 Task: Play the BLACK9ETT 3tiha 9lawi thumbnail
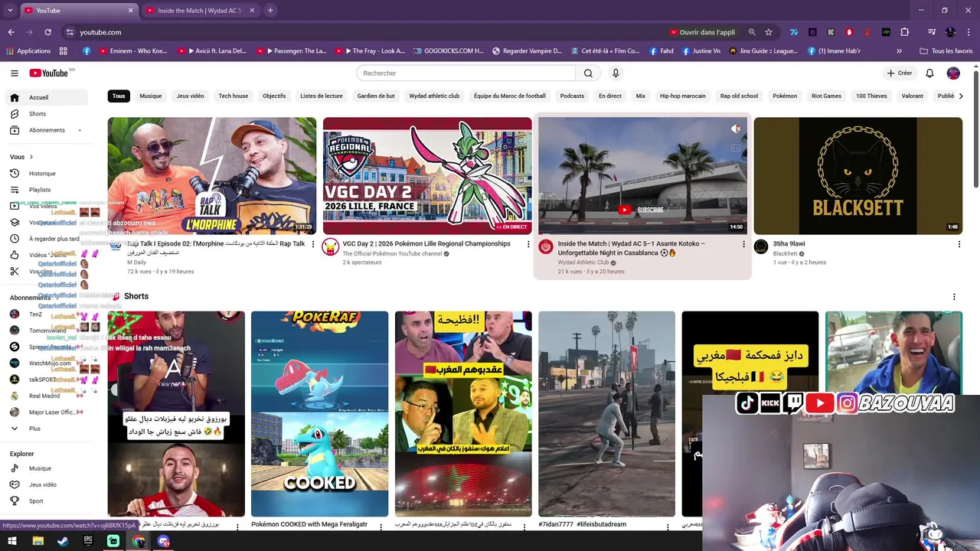click(857, 176)
